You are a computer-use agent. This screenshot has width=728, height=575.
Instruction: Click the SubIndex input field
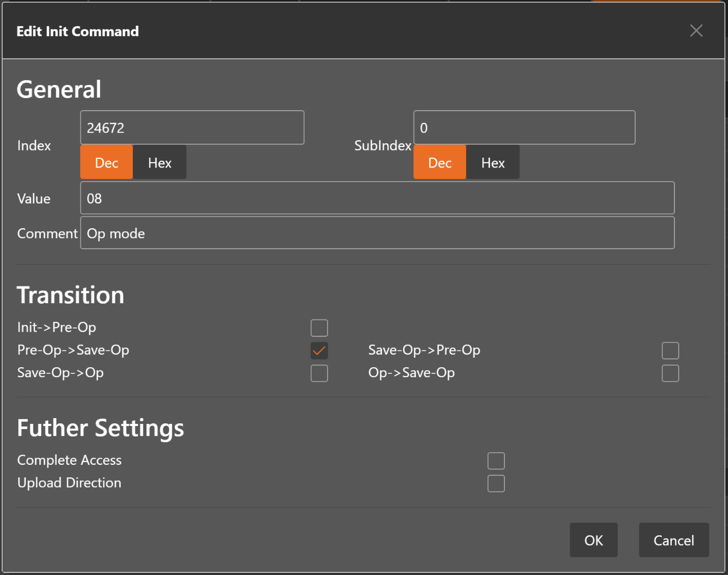tap(524, 127)
